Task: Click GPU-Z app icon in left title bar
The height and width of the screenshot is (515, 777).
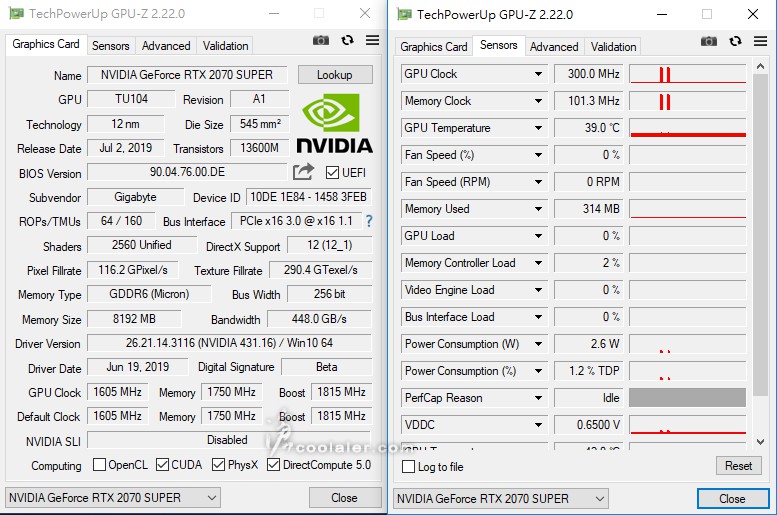Action: click(16, 13)
